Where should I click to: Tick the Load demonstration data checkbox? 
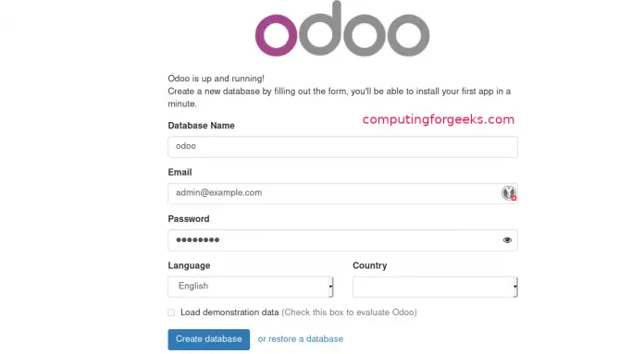point(171,312)
